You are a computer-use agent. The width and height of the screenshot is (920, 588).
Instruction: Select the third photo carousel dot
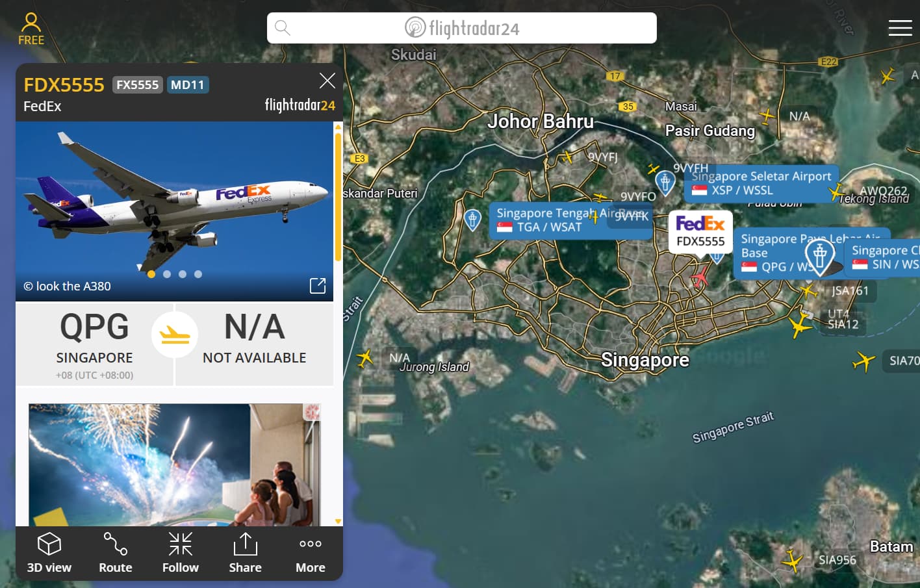(x=183, y=274)
